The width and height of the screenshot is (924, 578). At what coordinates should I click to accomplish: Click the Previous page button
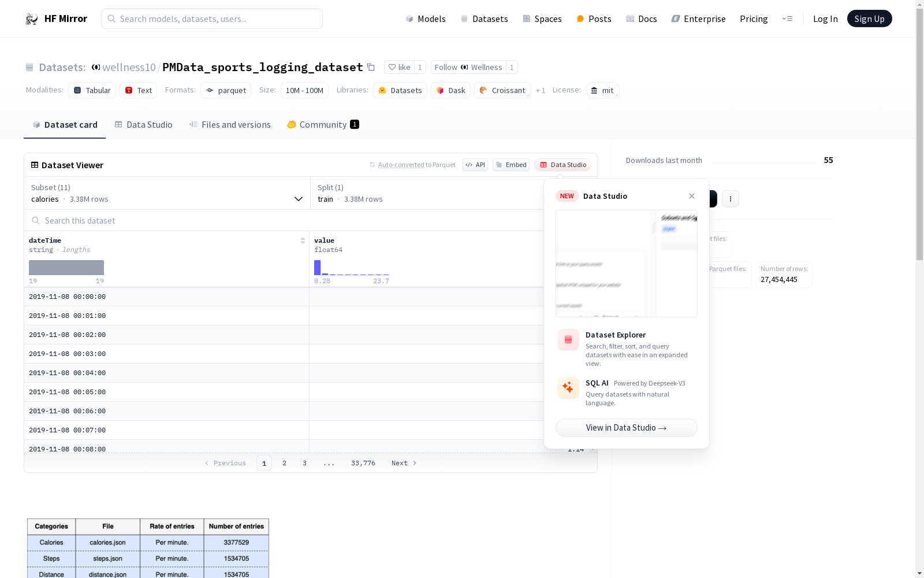[225, 463]
